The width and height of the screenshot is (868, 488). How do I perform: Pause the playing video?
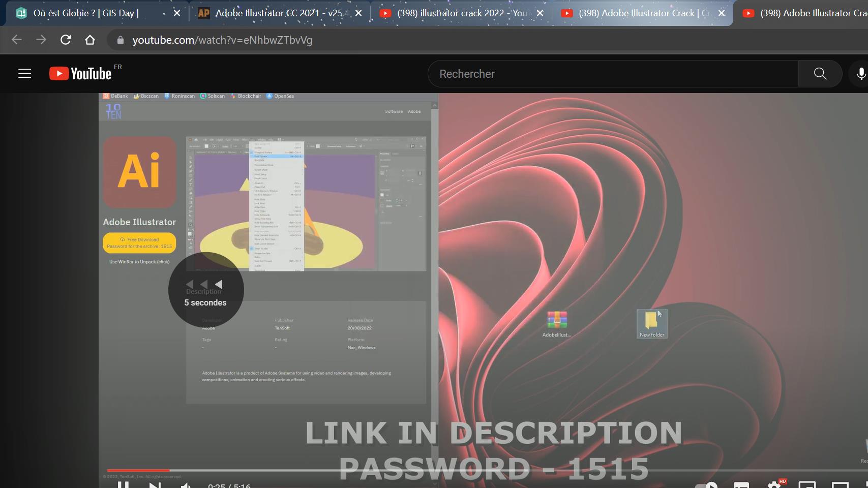coord(123,485)
